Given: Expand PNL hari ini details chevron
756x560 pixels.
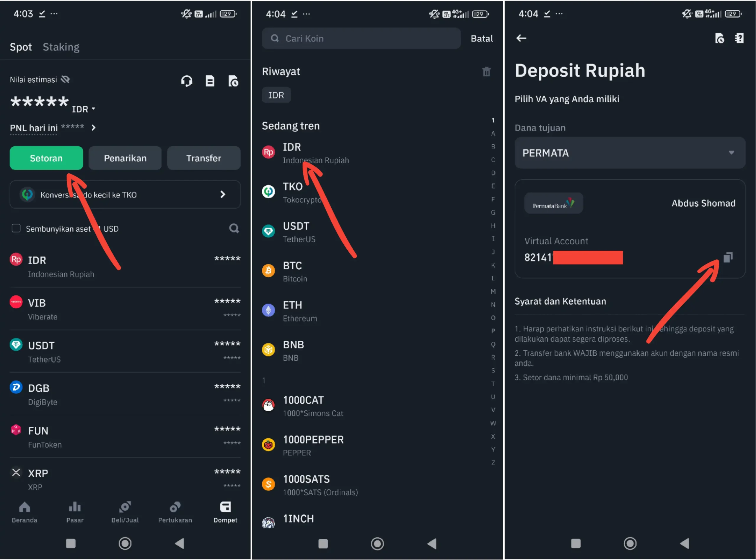Looking at the screenshot, I should pyautogui.click(x=94, y=128).
